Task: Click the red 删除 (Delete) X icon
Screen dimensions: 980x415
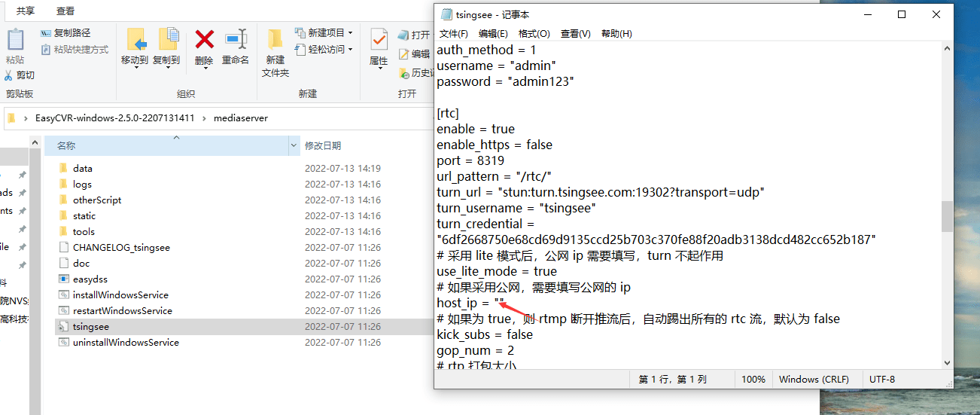Action: [x=204, y=39]
